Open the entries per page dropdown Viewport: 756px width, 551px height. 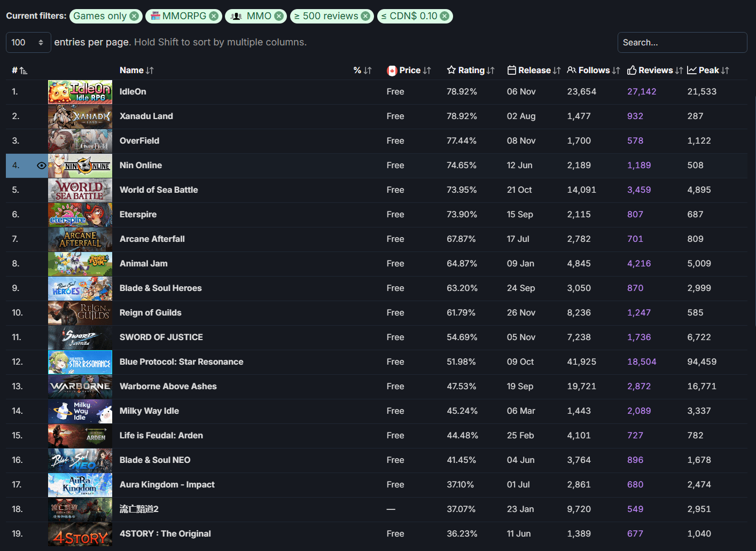28,42
